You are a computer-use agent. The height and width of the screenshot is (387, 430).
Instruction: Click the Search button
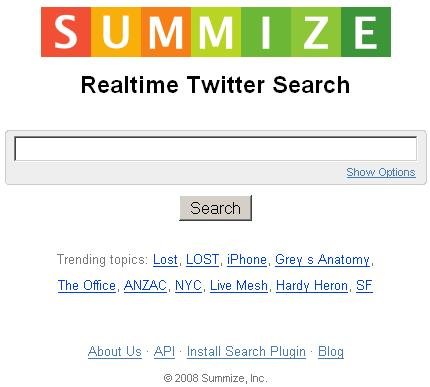pyautogui.click(x=215, y=208)
